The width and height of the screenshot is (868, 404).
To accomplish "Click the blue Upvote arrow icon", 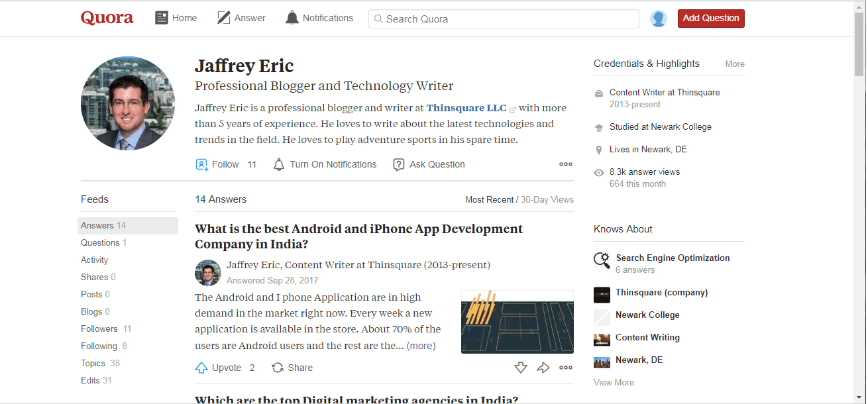I will [x=201, y=368].
